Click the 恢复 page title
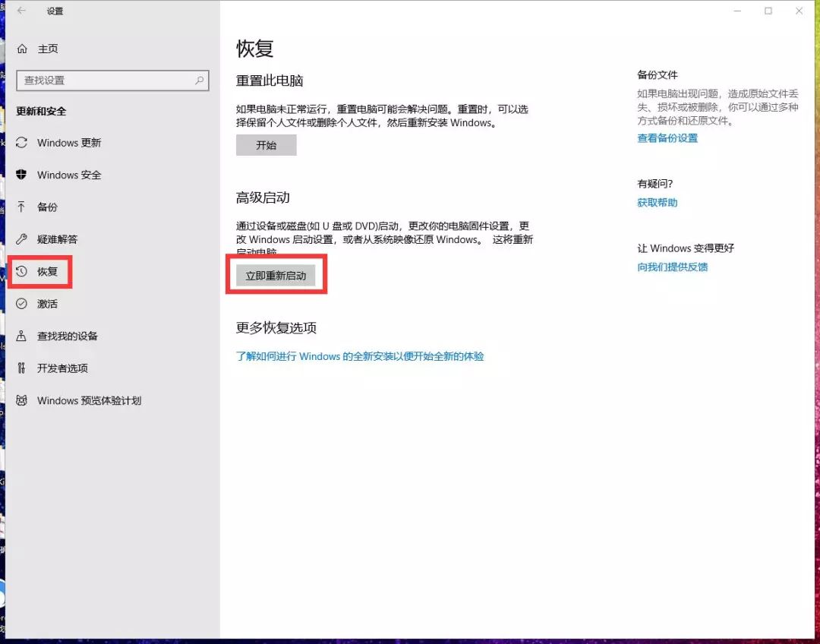This screenshot has width=820, height=644. pyautogui.click(x=254, y=49)
